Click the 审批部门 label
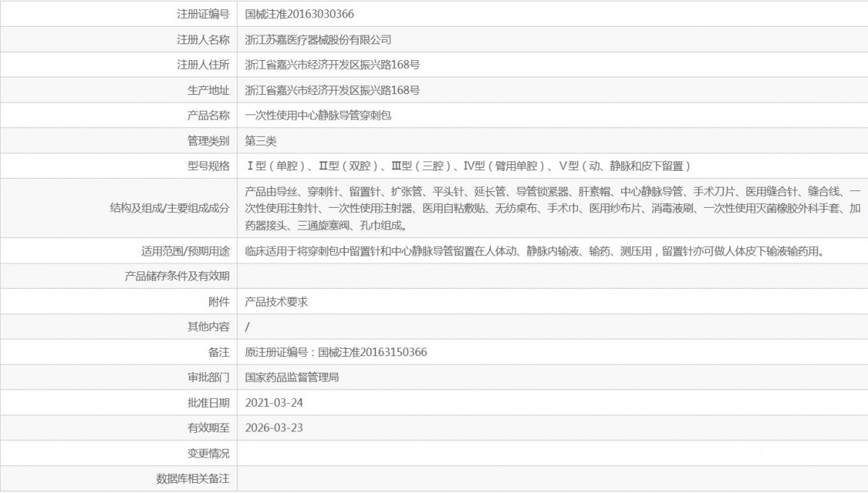 click(208, 378)
